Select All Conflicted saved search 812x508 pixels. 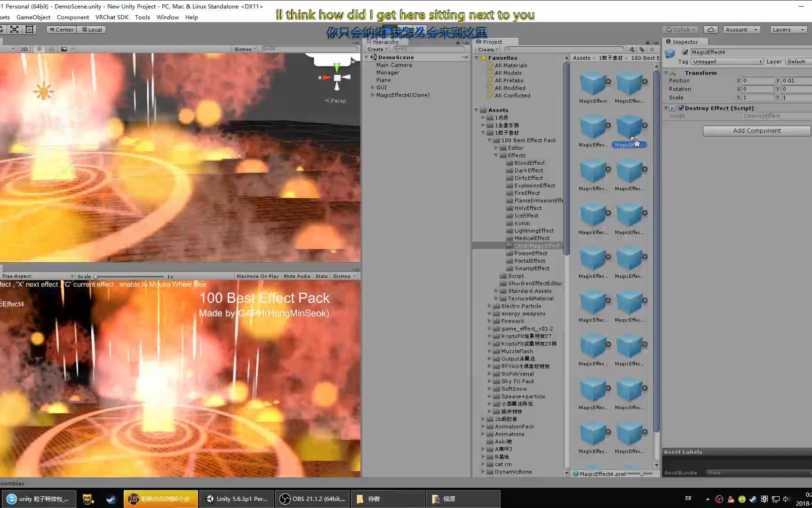click(x=512, y=96)
